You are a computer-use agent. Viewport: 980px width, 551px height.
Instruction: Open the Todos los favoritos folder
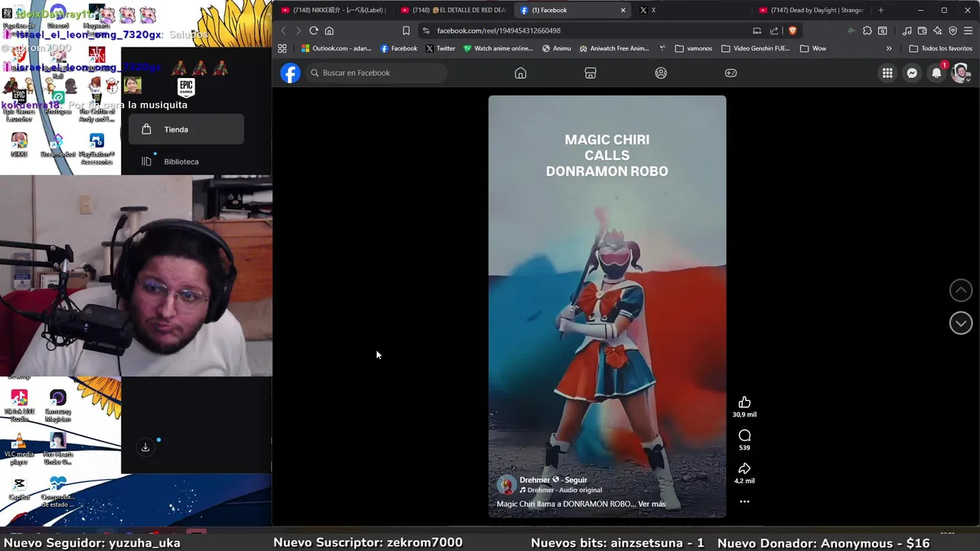tap(941, 48)
